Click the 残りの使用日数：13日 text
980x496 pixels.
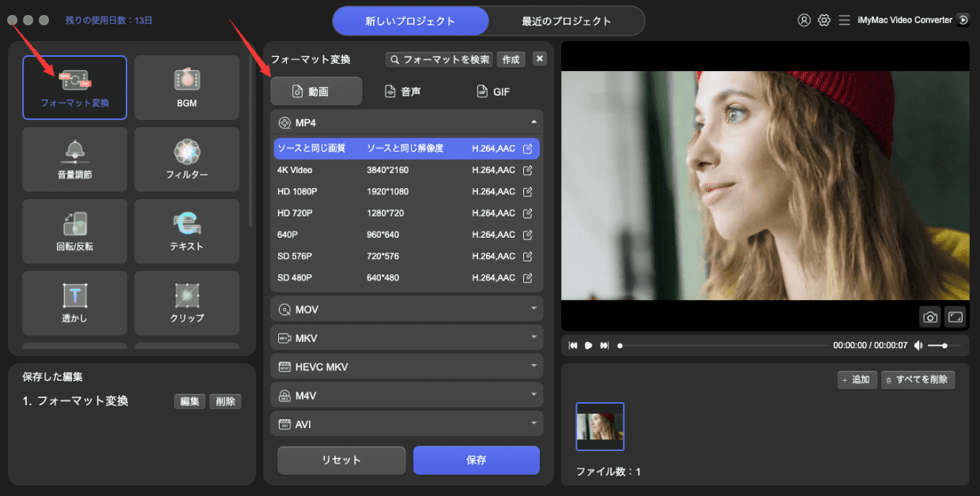click(109, 20)
